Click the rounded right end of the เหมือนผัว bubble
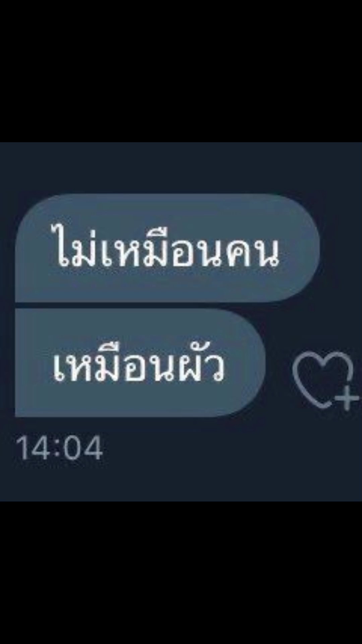The height and width of the screenshot is (644, 362). coord(250,363)
